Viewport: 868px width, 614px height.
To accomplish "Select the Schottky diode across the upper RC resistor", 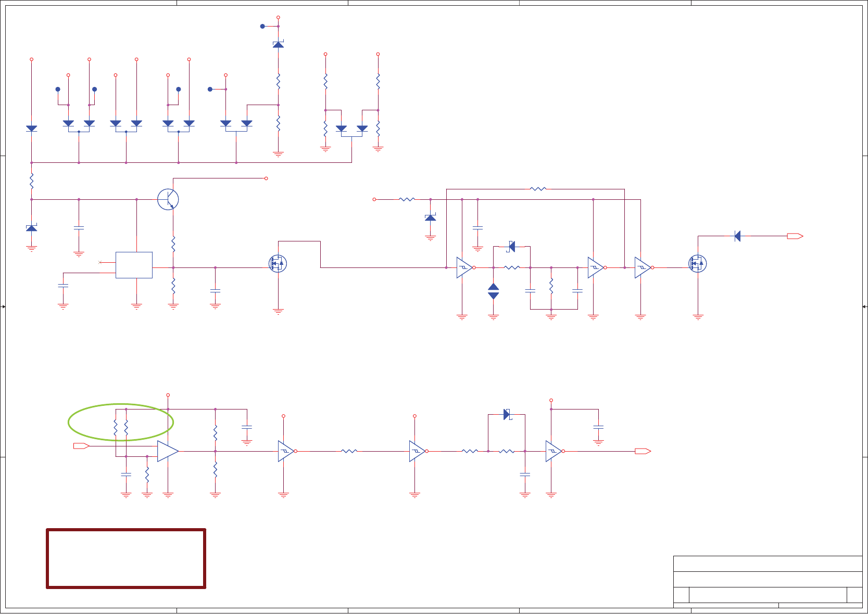I will (x=511, y=247).
